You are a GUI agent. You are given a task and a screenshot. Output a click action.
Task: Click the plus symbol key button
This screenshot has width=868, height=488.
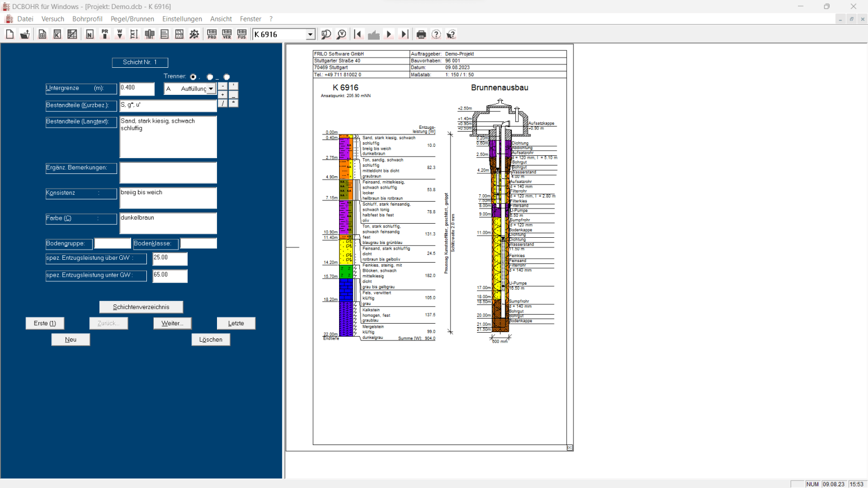tap(223, 95)
